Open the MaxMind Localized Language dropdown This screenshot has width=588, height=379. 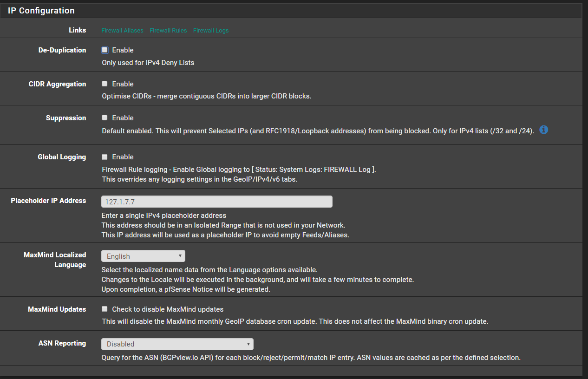click(x=143, y=256)
